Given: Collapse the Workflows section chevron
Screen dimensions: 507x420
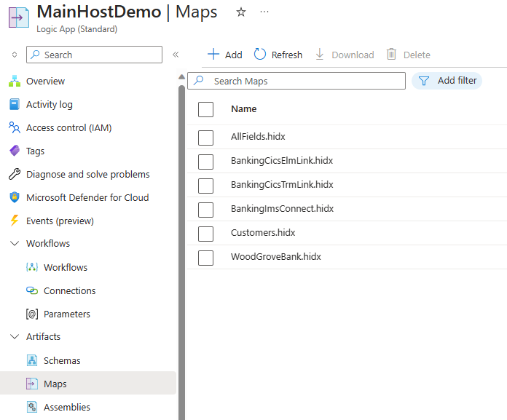Looking at the screenshot, I should coord(15,243).
